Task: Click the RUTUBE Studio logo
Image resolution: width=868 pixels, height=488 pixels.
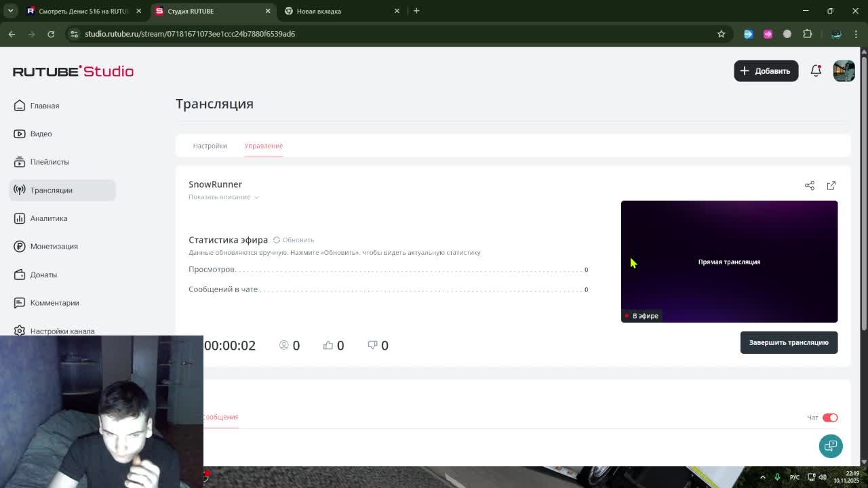Action: point(73,71)
